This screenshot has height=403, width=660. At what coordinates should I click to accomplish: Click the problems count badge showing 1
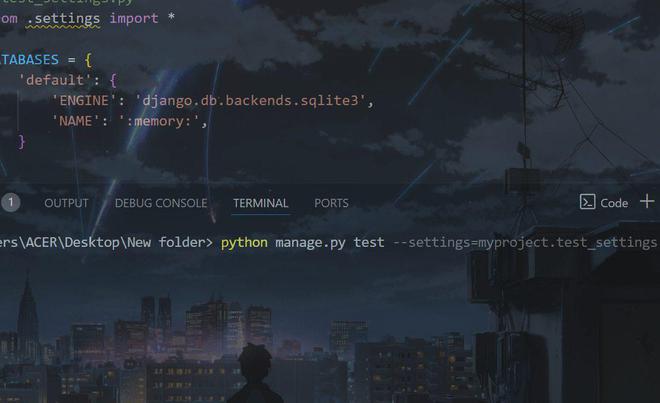pyautogui.click(x=11, y=203)
